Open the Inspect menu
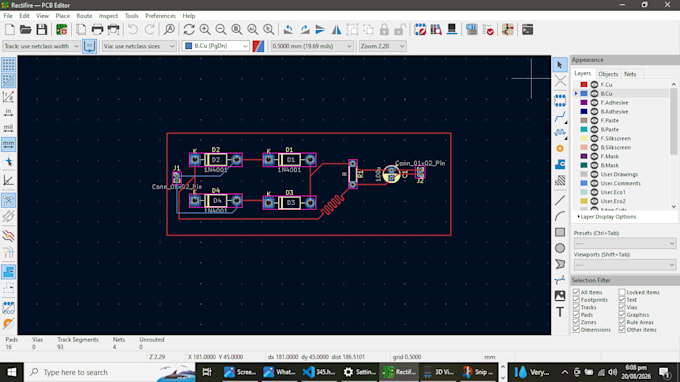 108,16
